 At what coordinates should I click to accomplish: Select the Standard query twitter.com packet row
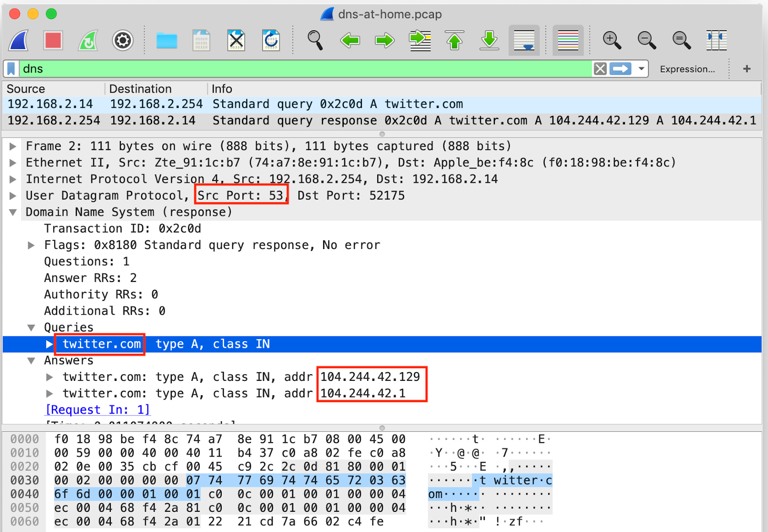(x=382, y=104)
